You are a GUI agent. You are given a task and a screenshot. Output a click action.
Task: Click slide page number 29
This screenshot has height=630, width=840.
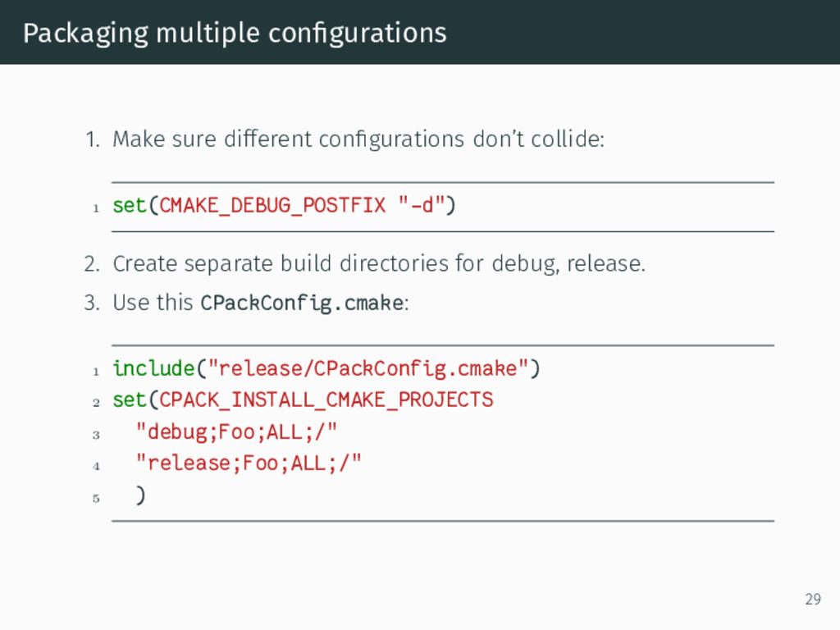pos(813,599)
